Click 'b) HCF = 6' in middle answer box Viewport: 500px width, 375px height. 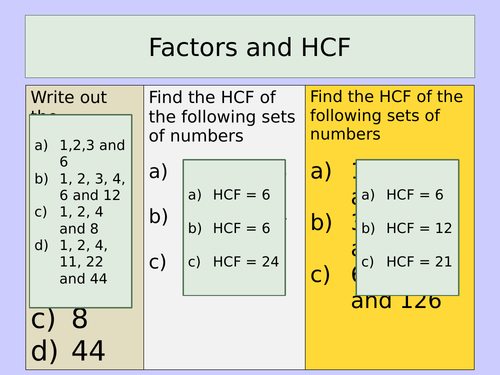(x=229, y=228)
